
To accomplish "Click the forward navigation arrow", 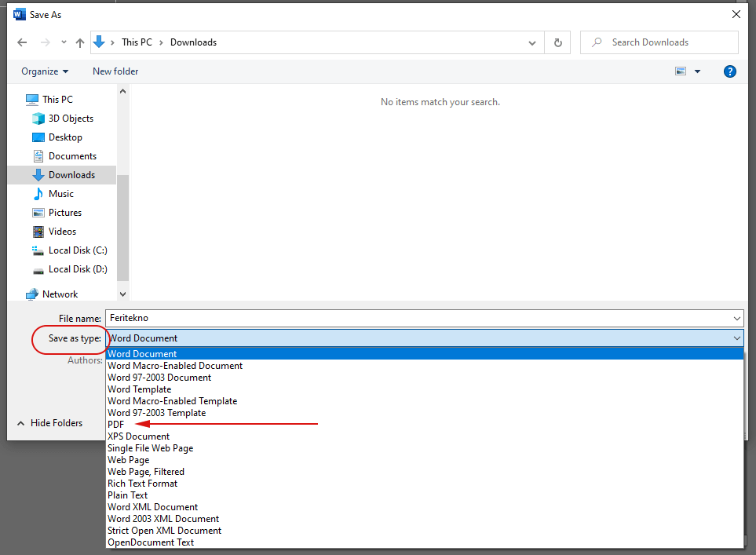I will [x=46, y=42].
